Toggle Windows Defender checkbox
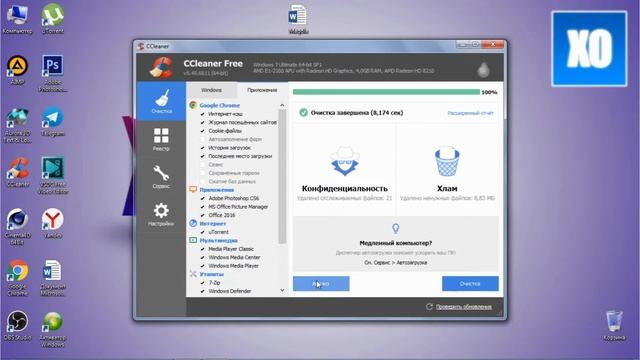The width and height of the screenshot is (640, 360). [x=202, y=291]
